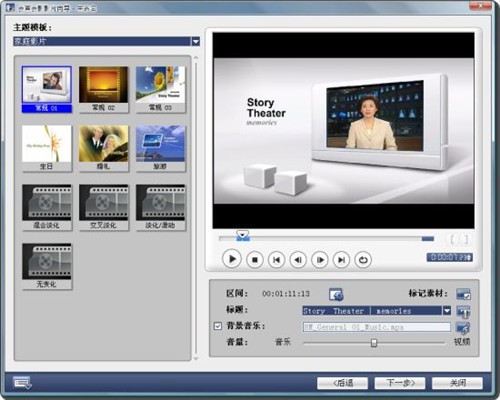This screenshot has width=500, height=400.
Task: Jump to the end of the clip
Action: tap(341, 259)
